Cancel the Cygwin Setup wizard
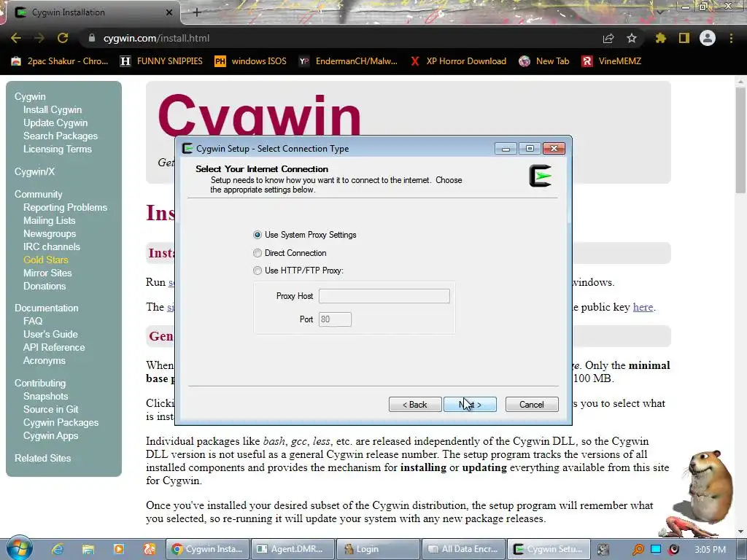Image resolution: width=747 pixels, height=560 pixels. pos(532,404)
